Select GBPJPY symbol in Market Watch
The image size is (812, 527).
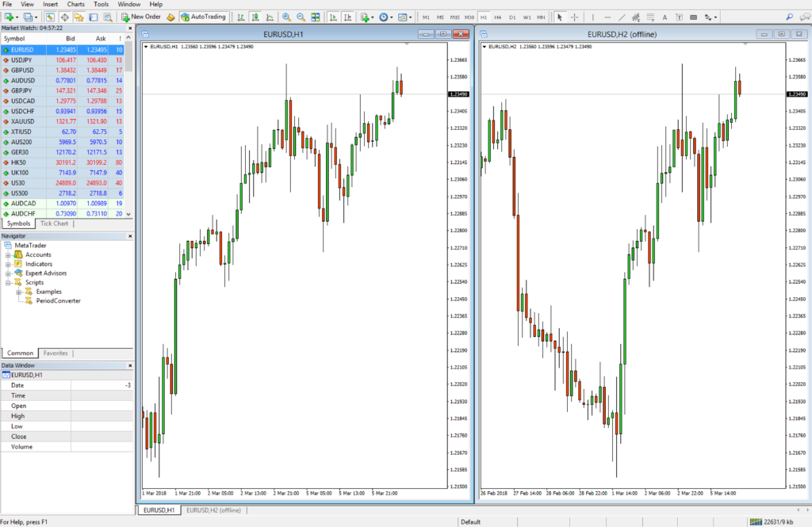tap(21, 90)
